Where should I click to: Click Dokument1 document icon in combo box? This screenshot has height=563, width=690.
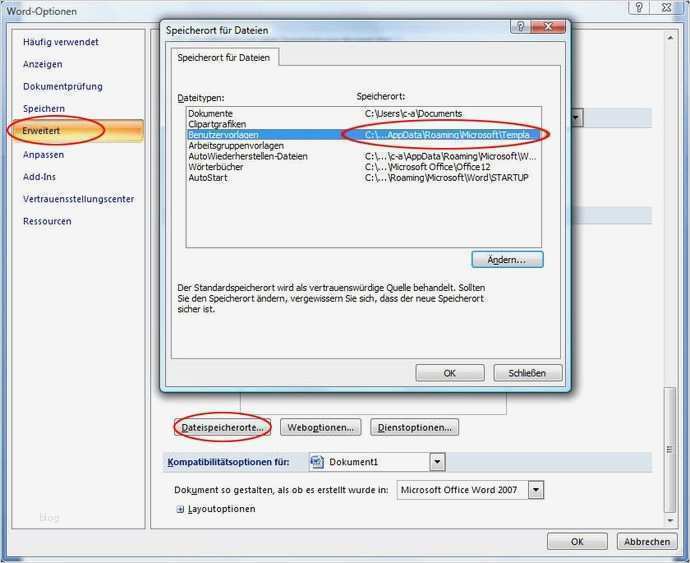point(317,461)
